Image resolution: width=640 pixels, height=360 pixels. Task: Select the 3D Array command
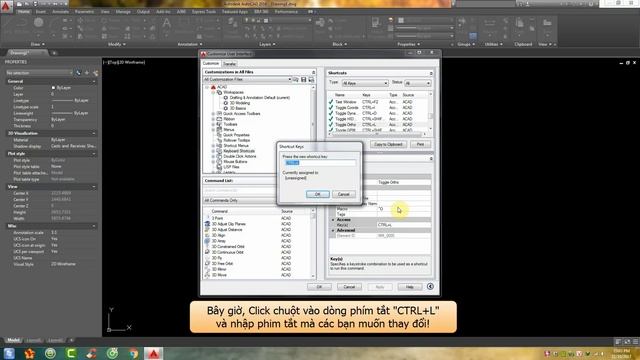[x=219, y=241]
